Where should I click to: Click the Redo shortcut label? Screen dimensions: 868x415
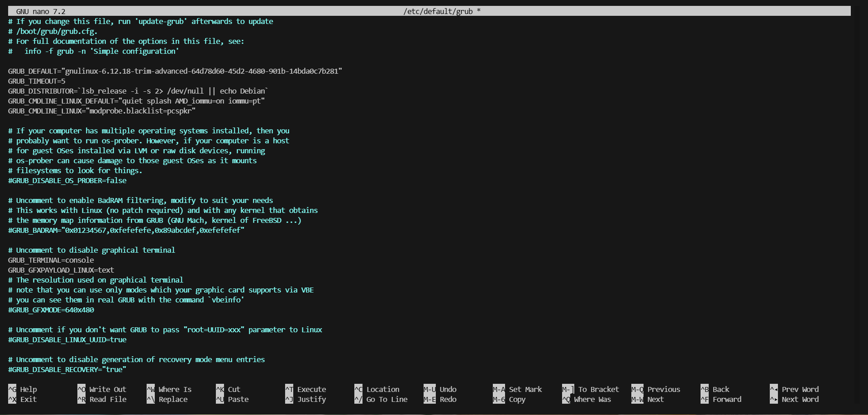pyautogui.click(x=440, y=399)
